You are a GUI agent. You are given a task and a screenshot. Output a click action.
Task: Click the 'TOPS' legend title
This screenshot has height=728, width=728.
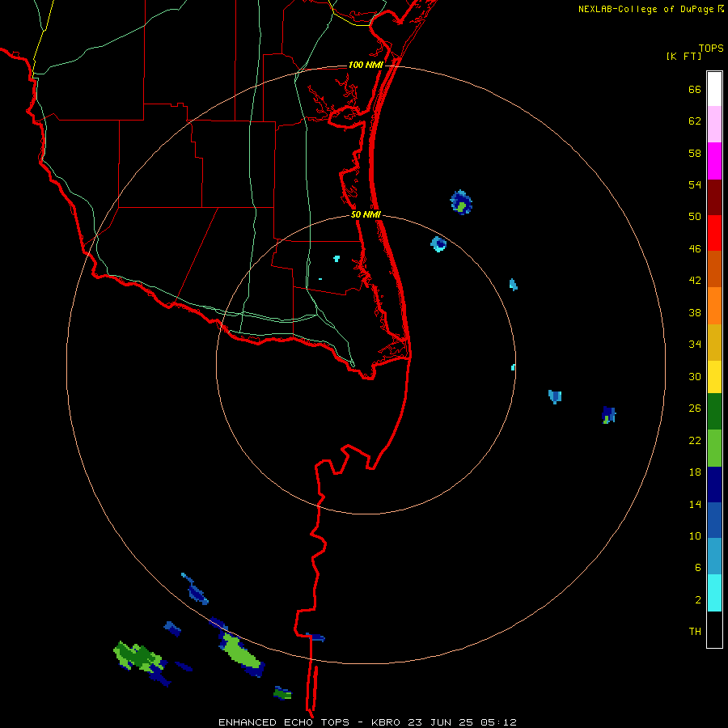(711, 49)
